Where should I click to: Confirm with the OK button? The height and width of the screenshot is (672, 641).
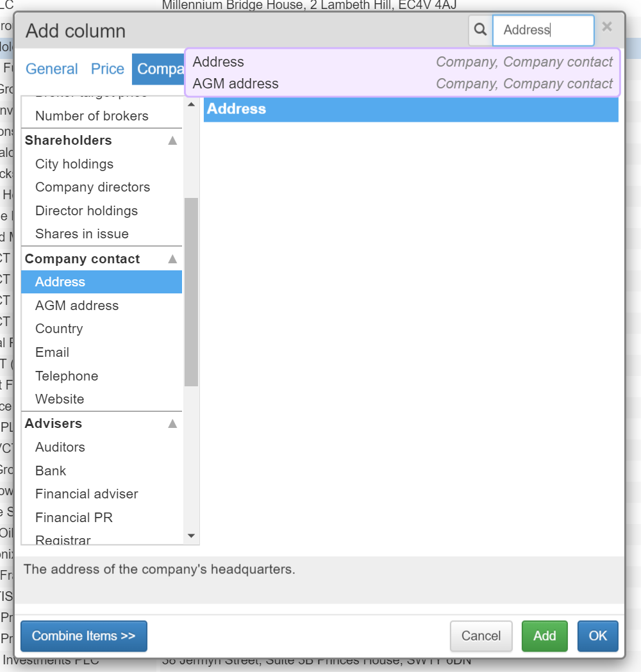[x=597, y=636]
